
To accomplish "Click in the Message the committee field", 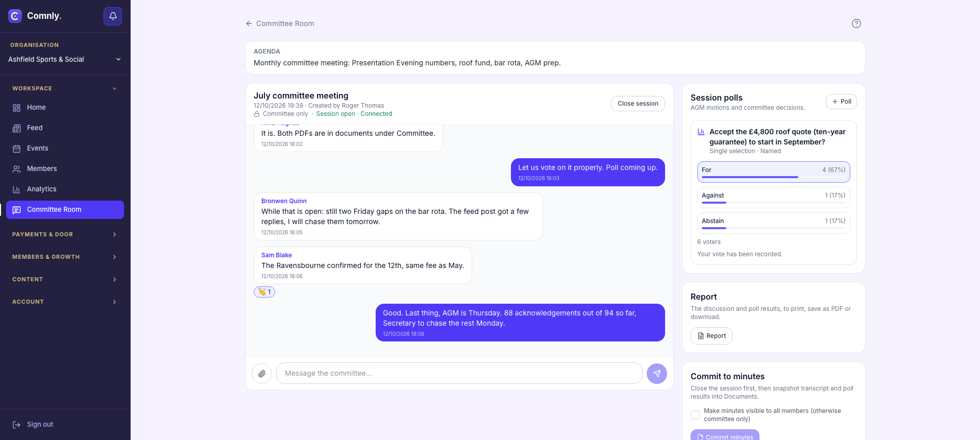I will (x=459, y=374).
